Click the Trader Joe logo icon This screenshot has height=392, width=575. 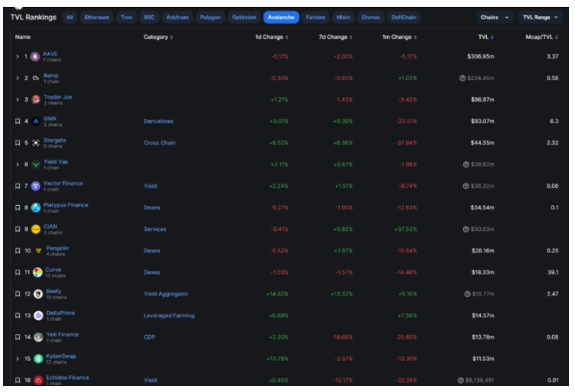coord(36,100)
